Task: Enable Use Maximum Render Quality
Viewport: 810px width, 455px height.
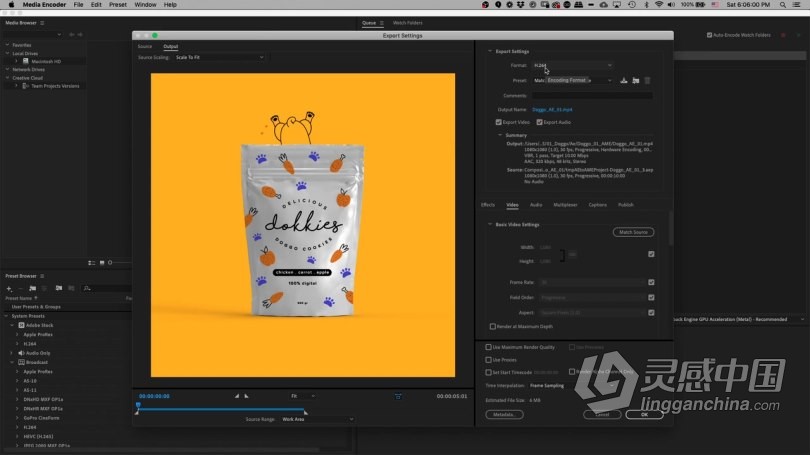Action: (x=488, y=347)
